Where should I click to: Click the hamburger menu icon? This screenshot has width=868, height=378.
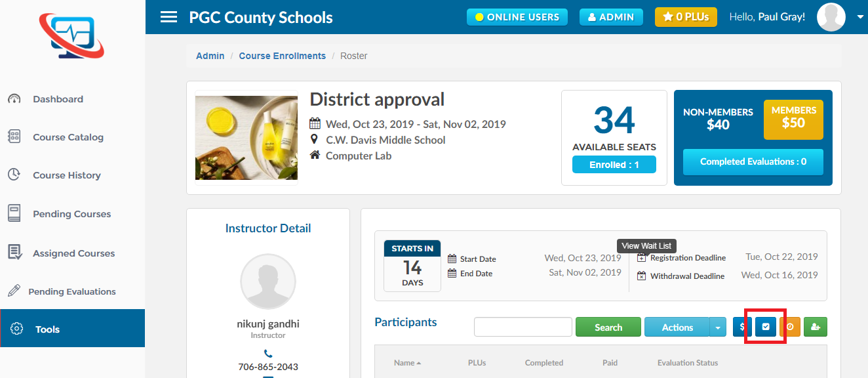coord(168,17)
